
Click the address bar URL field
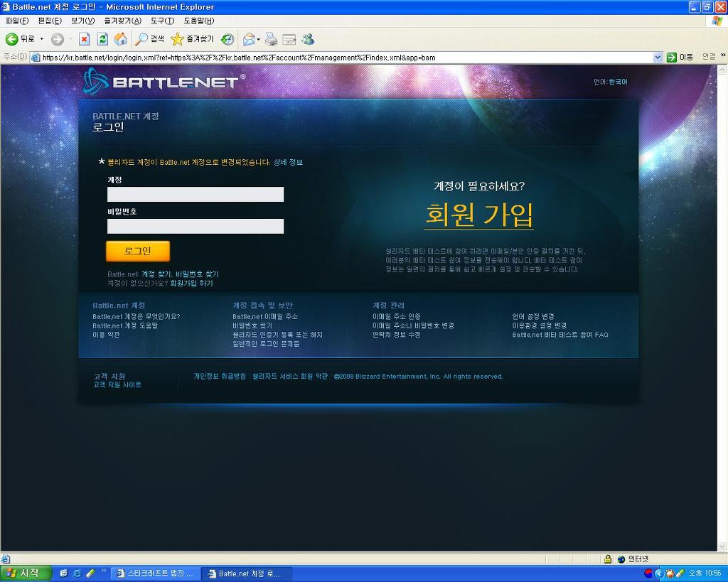pos(346,58)
